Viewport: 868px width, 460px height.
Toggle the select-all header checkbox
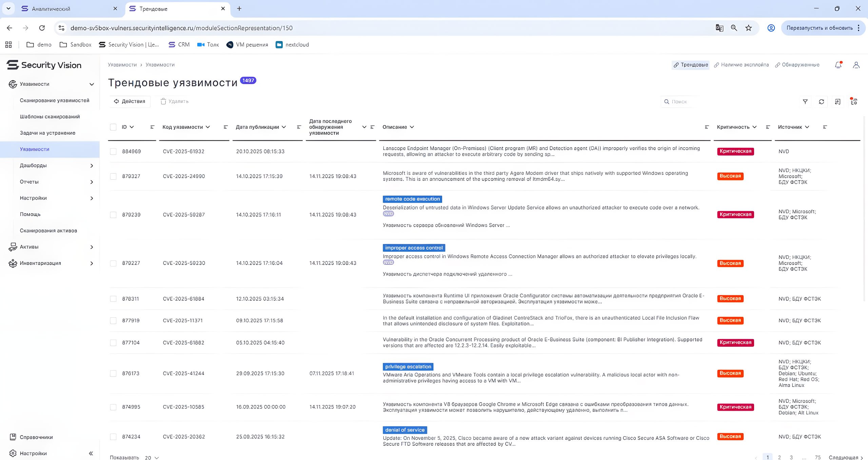113,127
